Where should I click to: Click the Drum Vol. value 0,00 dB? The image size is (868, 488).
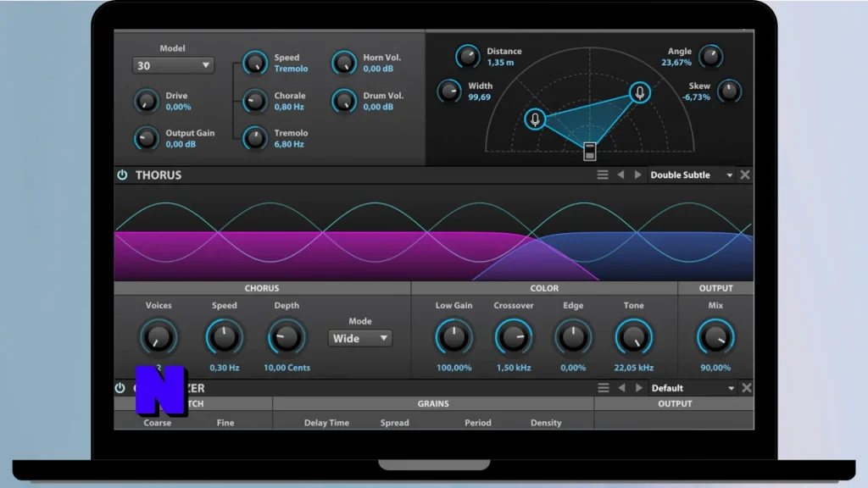(x=378, y=107)
